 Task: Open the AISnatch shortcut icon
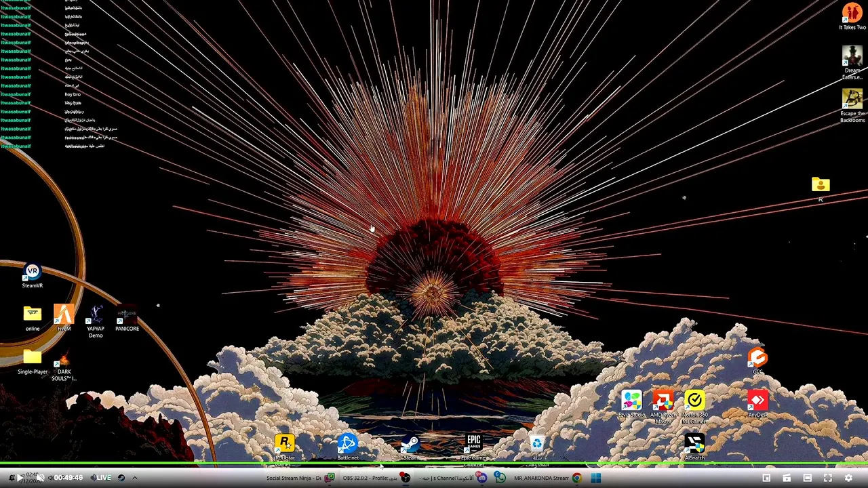coord(694,447)
